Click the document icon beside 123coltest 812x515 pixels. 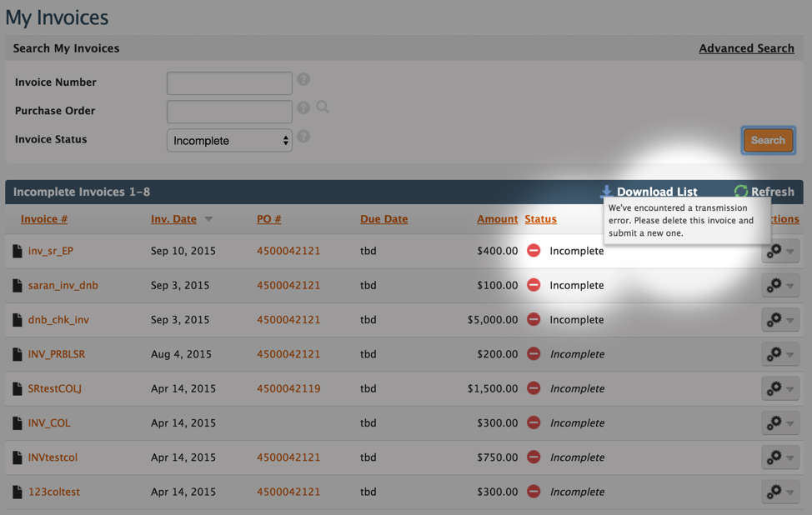tap(18, 492)
